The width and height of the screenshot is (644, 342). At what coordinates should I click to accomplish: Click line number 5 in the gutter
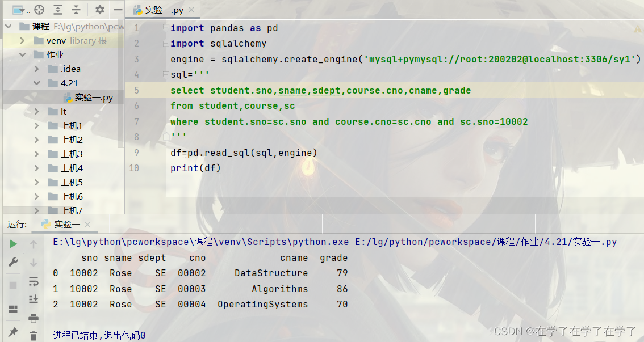pos(136,90)
